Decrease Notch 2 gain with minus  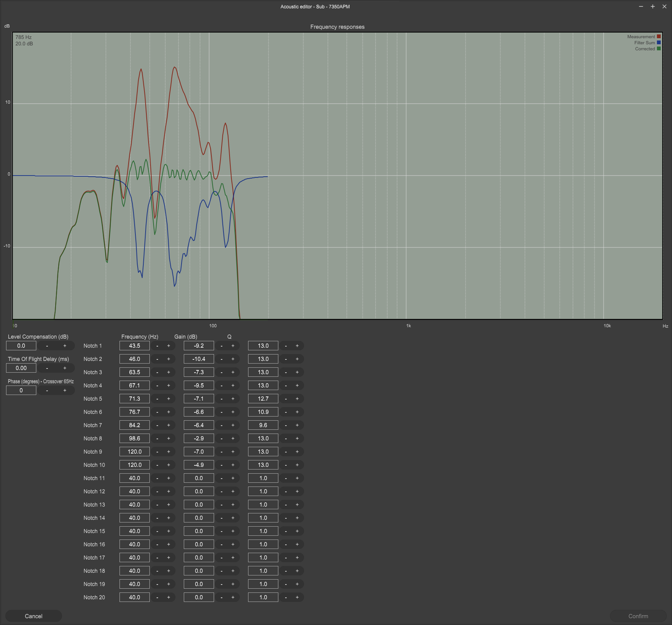(x=222, y=359)
